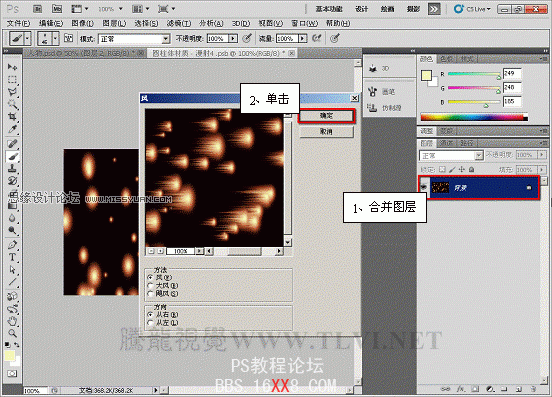This screenshot has width=552, height=397.
Task: Open the 图像 Image menu
Action: point(82,23)
